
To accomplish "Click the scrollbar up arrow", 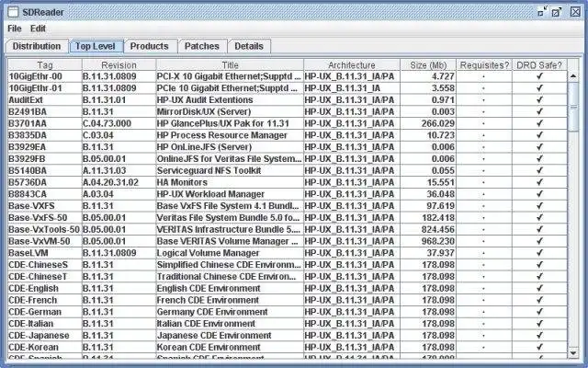I will [573, 76].
